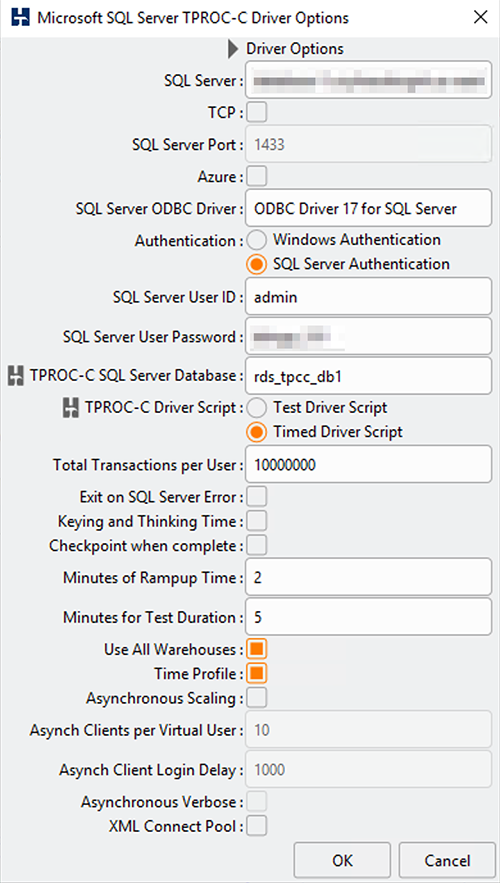Close the Driver Options dialog

pyautogui.click(x=480, y=17)
